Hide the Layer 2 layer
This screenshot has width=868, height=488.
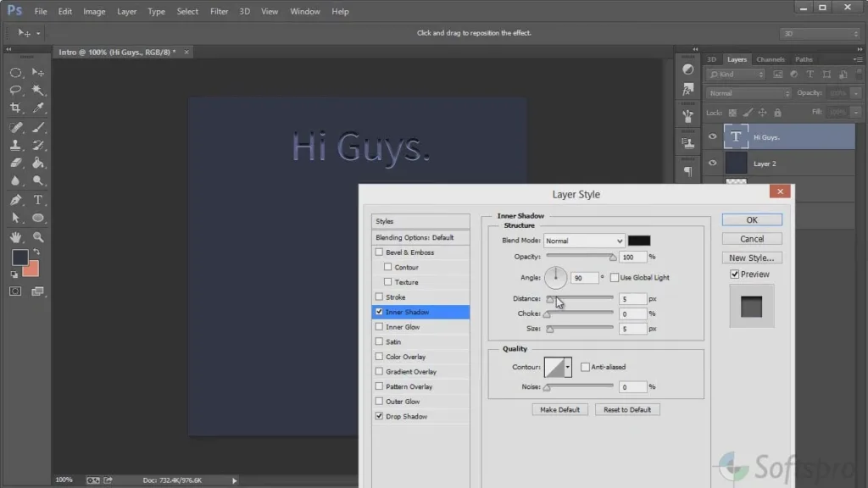click(x=712, y=163)
